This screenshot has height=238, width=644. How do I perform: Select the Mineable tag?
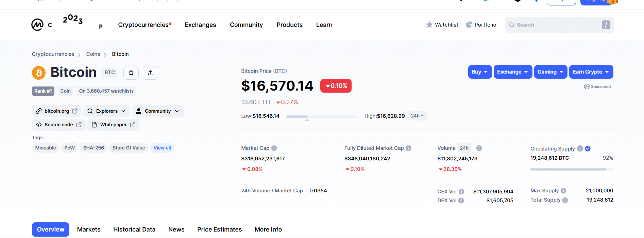point(46,148)
